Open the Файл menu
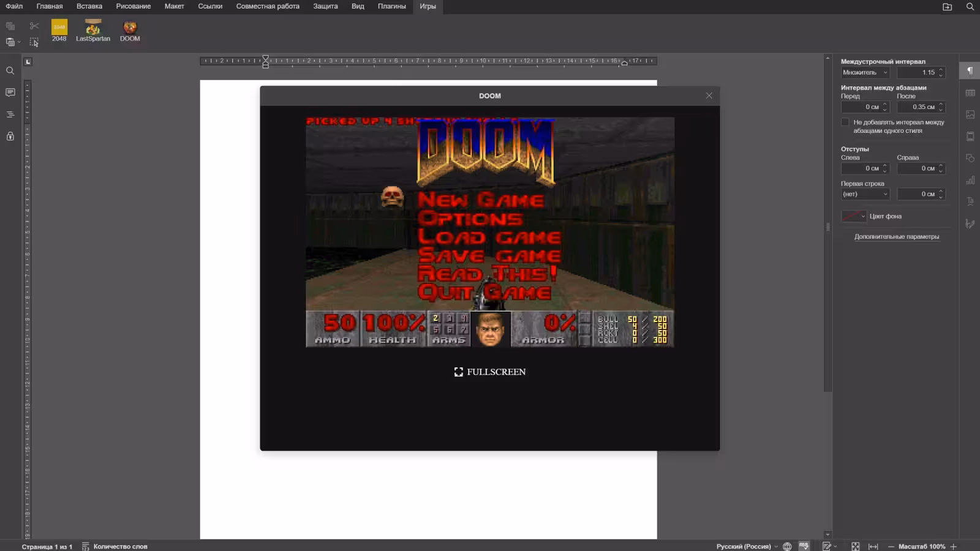The height and width of the screenshot is (551, 980). coord(14,7)
